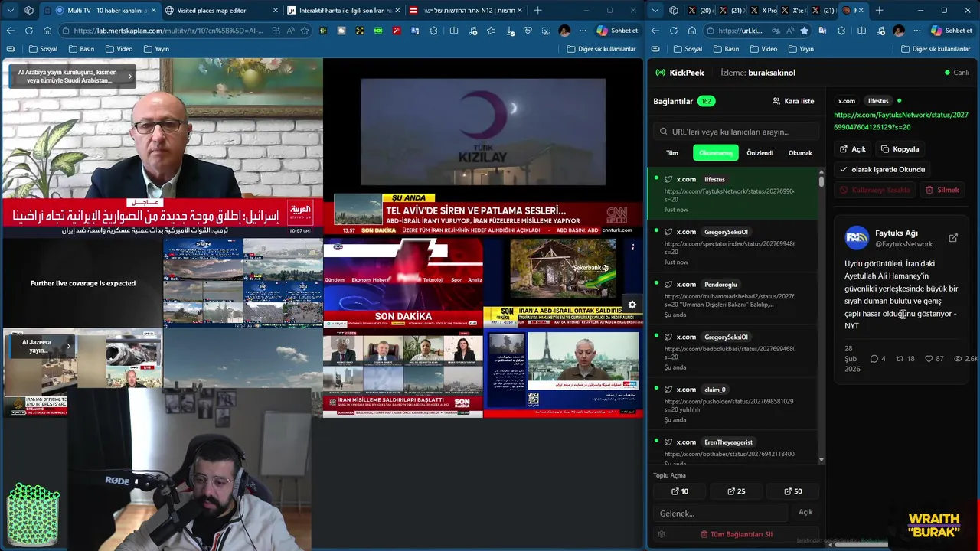980x551 pixels.
Task: Open three-dot menu in the KickPeek browser
Action: pyautogui.click(x=917, y=31)
